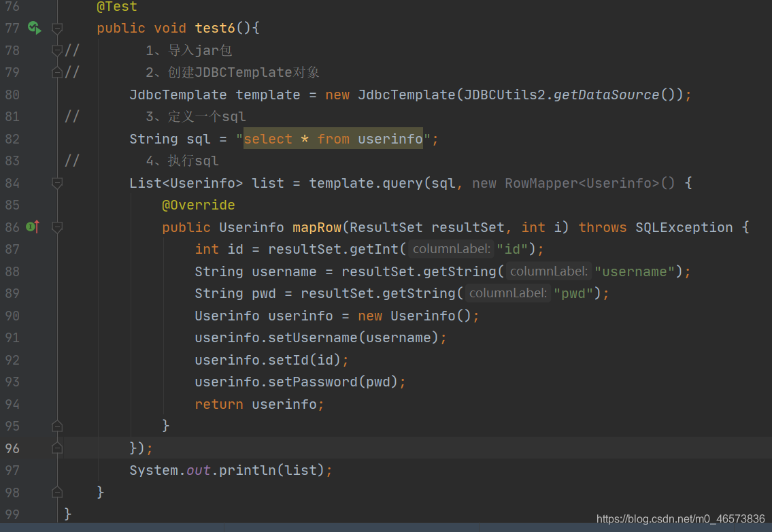Viewport: 772px width, 532px height.
Task: Click comment "1、导入jar包"
Action: click(188, 50)
